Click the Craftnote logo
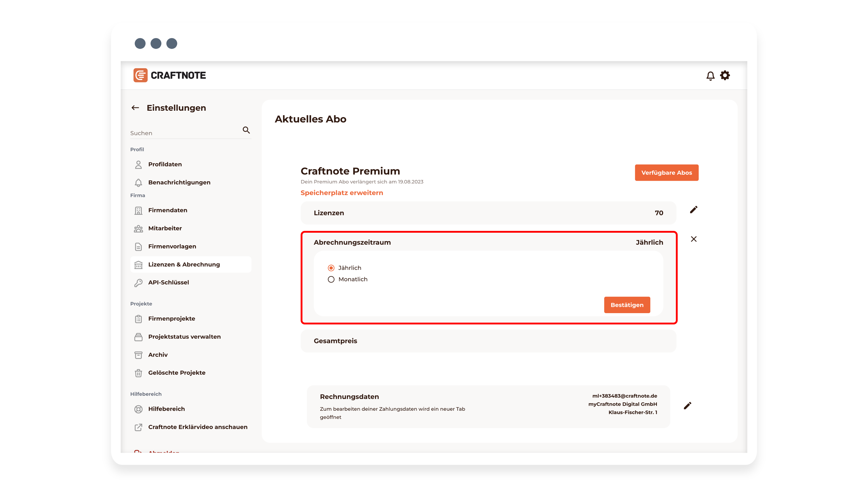This screenshot has height=488, width=868. click(x=170, y=75)
